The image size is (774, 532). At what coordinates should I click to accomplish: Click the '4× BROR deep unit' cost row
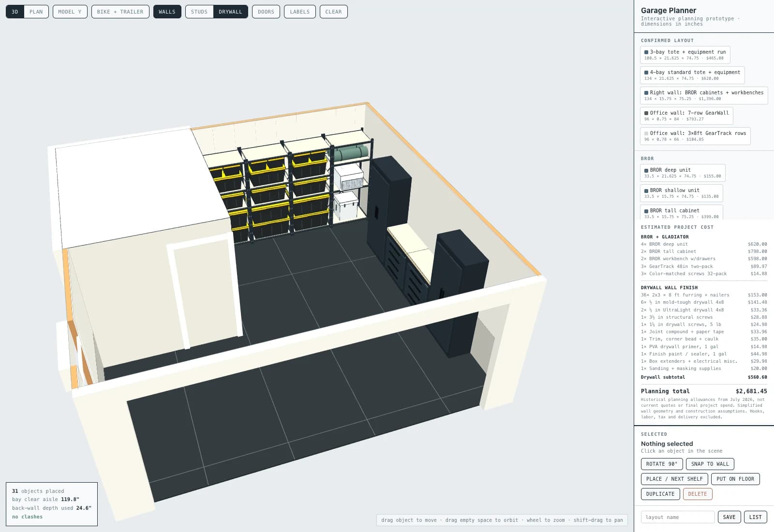(704, 244)
